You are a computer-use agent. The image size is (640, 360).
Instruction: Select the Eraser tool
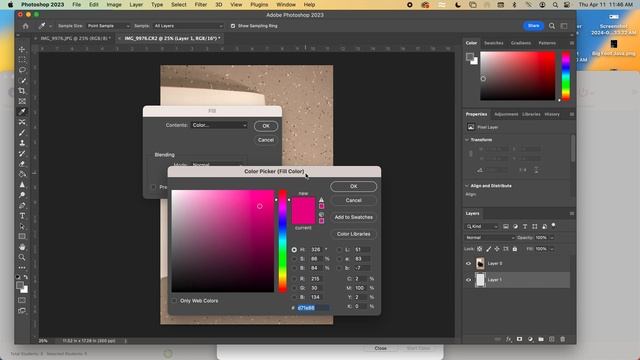click(22, 164)
